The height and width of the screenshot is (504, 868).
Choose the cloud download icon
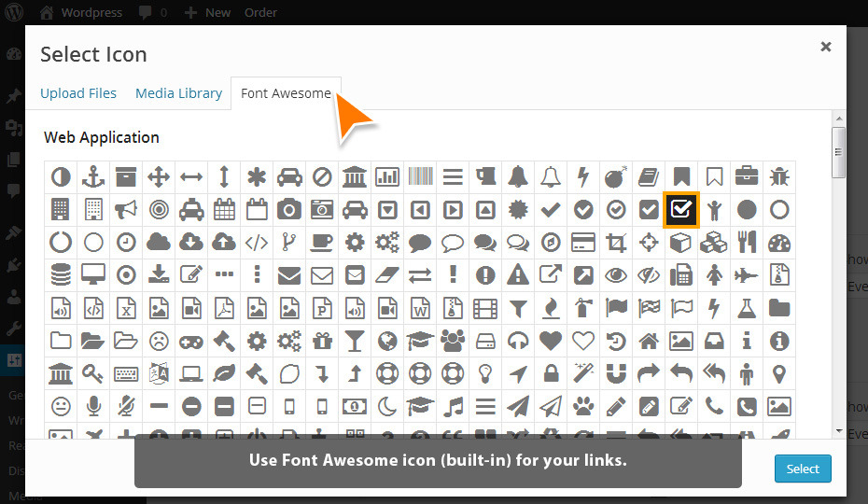191,243
